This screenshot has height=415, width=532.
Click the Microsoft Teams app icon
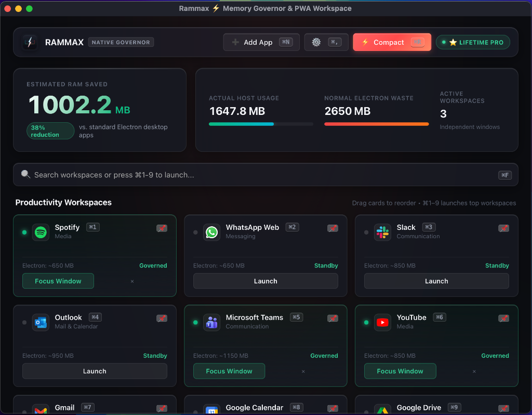click(x=212, y=322)
